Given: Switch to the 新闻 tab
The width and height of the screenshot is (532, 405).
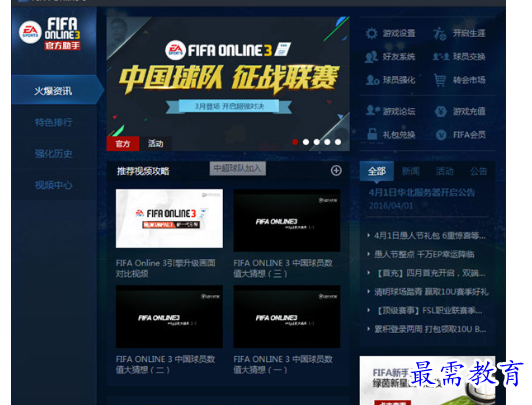Looking at the screenshot, I should 411,171.
